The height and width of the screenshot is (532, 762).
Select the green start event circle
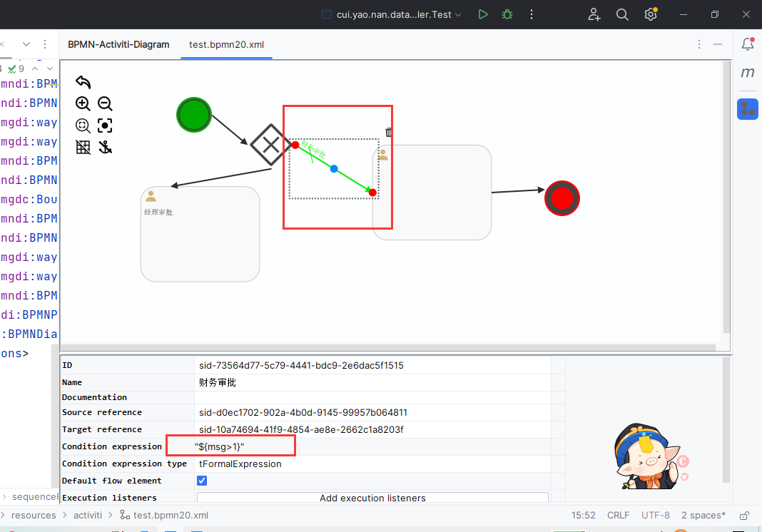pos(194,115)
